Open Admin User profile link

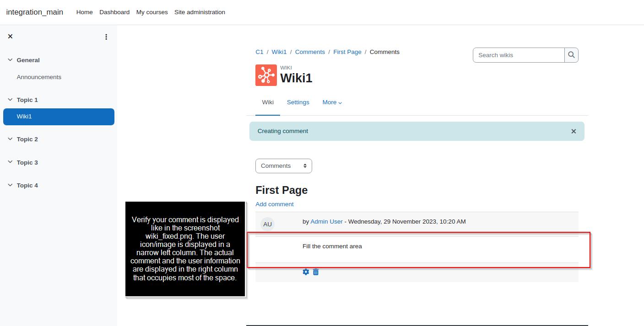326,221
